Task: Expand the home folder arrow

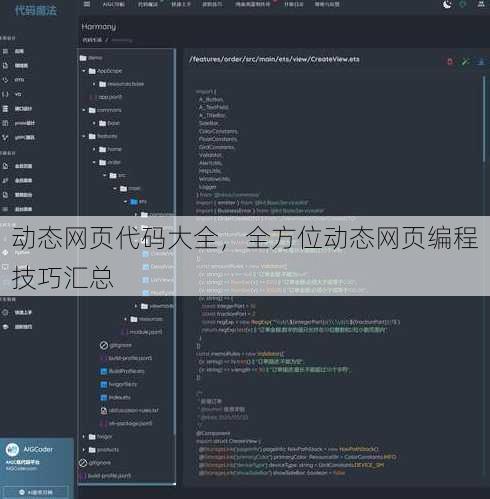Action: tap(94, 149)
